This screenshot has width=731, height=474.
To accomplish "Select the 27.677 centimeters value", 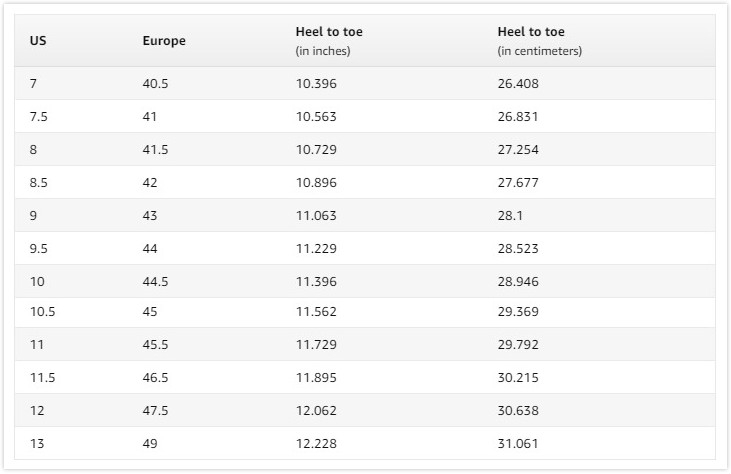I will [x=518, y=182].
